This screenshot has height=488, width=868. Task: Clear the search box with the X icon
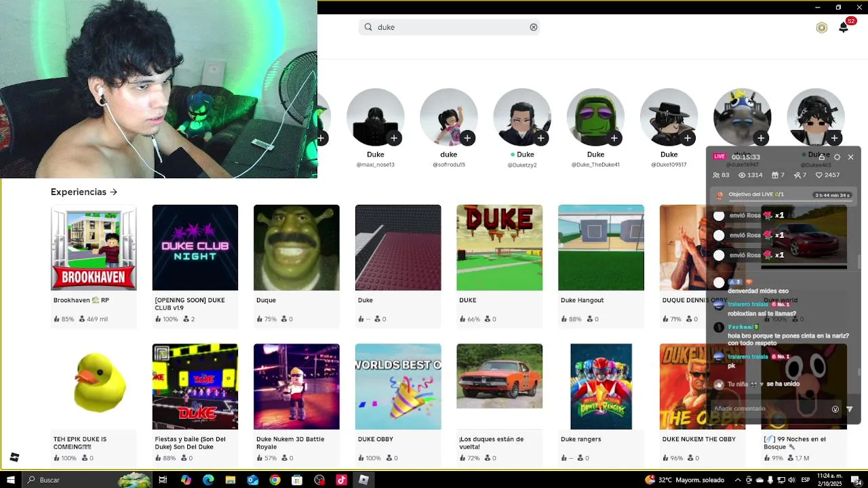pos(534,27)
